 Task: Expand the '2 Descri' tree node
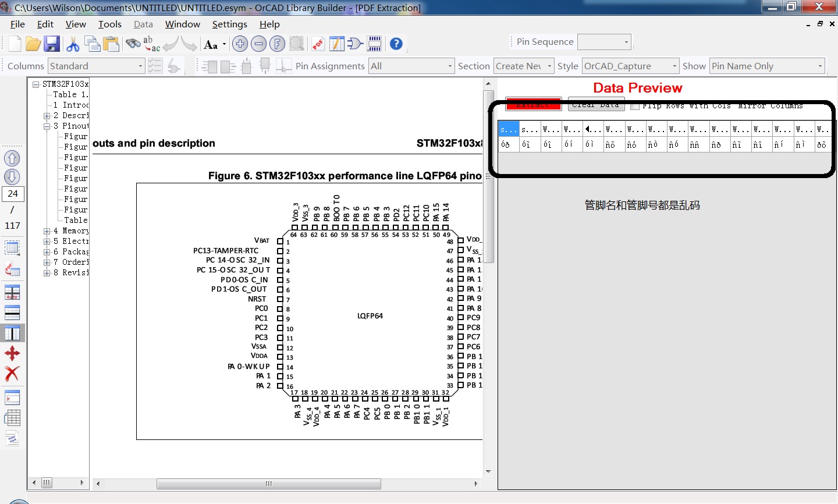click(x=47, y=115)
